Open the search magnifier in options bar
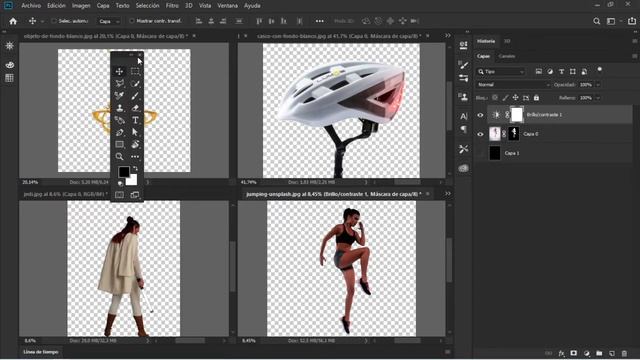Image resolution: width=640 pixels, height=360 pixels. click(x=597, y=21)
